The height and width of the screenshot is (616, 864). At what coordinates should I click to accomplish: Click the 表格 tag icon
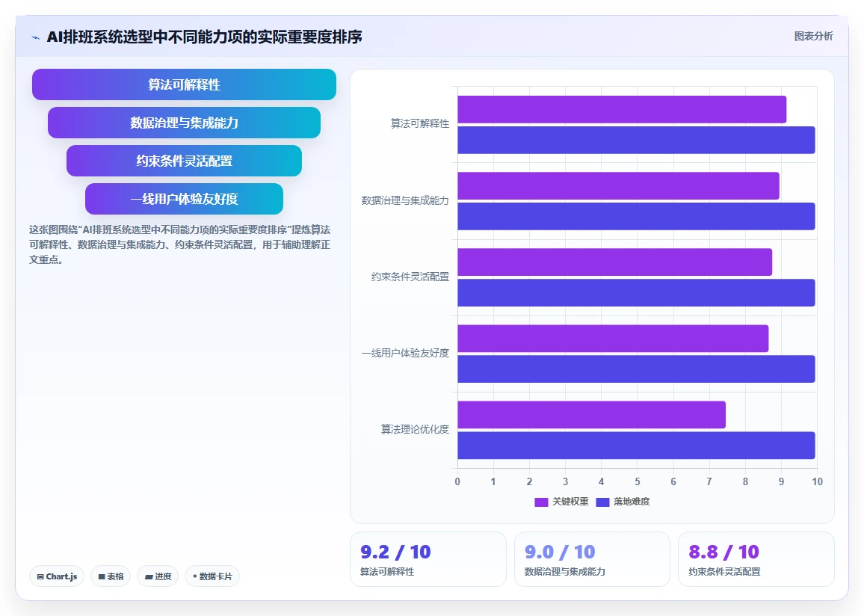pyautogui.click(x=102, y=577)
